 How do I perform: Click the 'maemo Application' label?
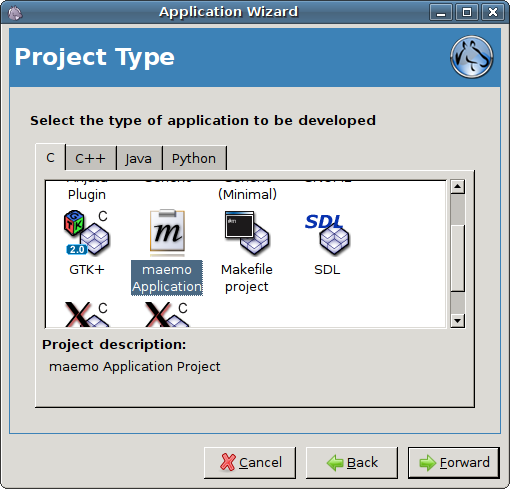point(167,278)
